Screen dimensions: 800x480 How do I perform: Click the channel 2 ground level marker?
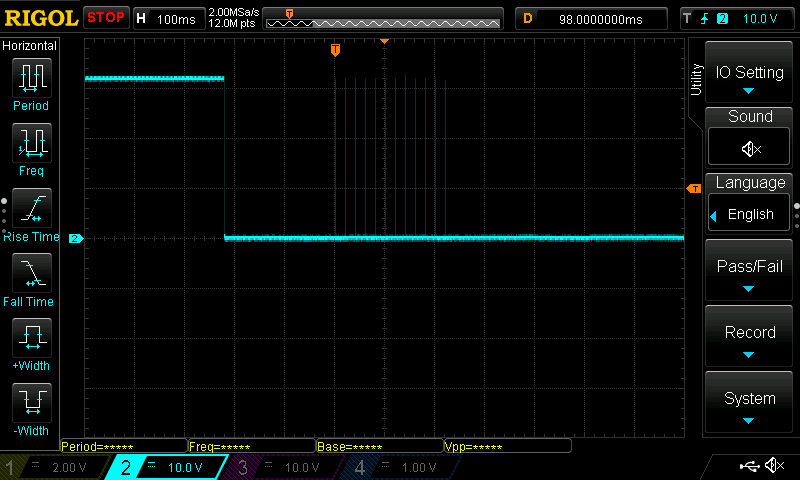[76, 238]
